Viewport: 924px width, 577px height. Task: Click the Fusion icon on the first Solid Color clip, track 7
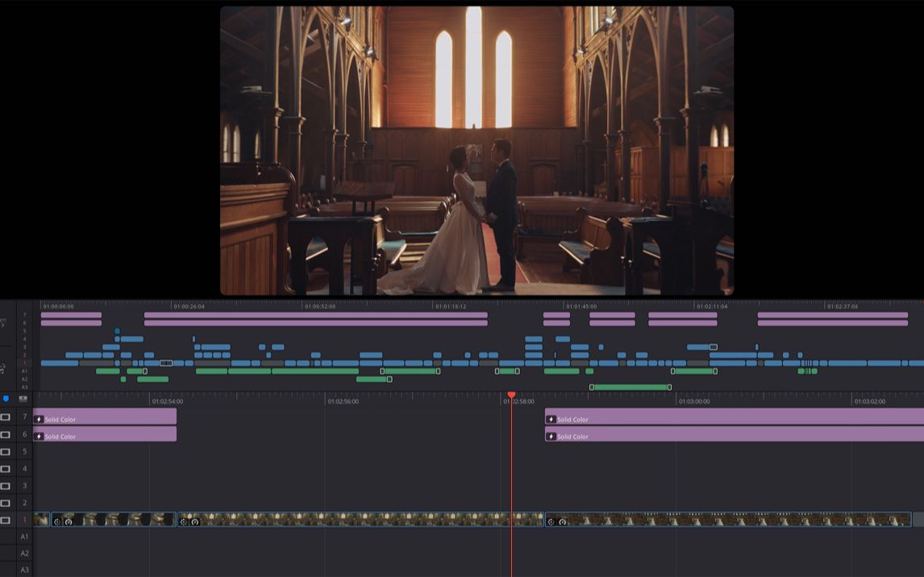pos(39,419)
